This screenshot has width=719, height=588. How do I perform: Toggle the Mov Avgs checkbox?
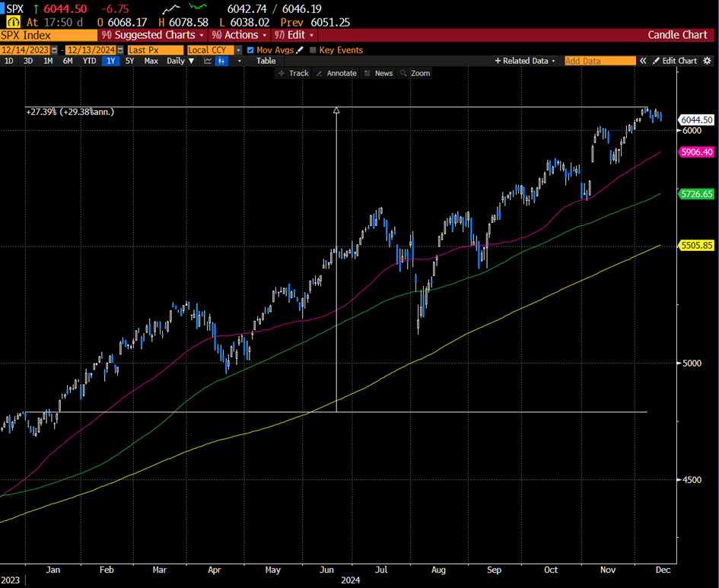click(x=250, y=50)
